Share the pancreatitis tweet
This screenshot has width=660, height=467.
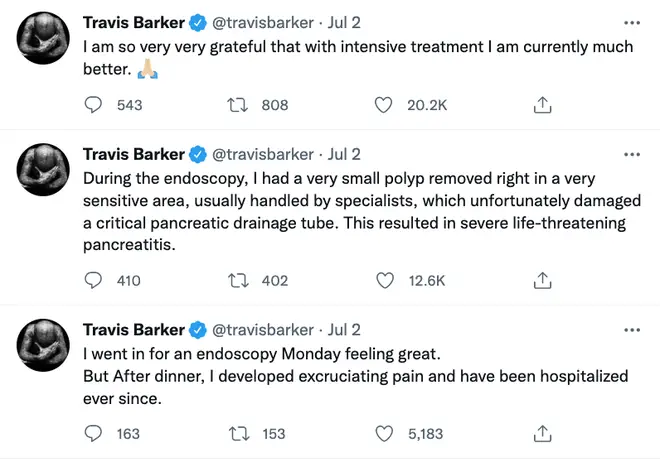pyautogui.click(x=542, y=280)
